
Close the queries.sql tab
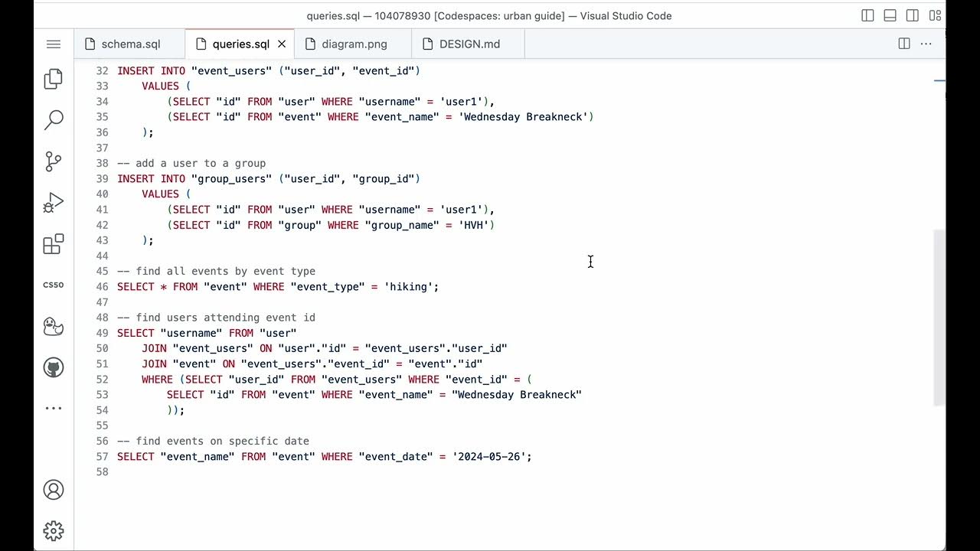tap(282, 44)
